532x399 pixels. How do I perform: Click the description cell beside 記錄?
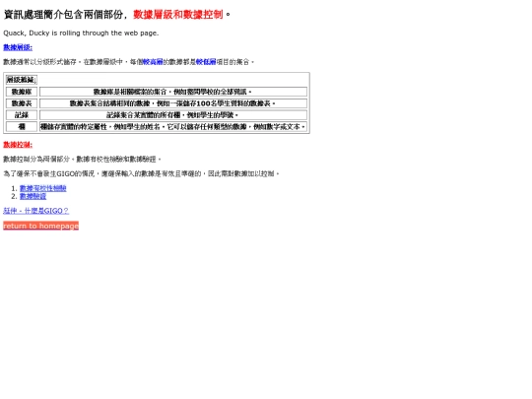173,115
